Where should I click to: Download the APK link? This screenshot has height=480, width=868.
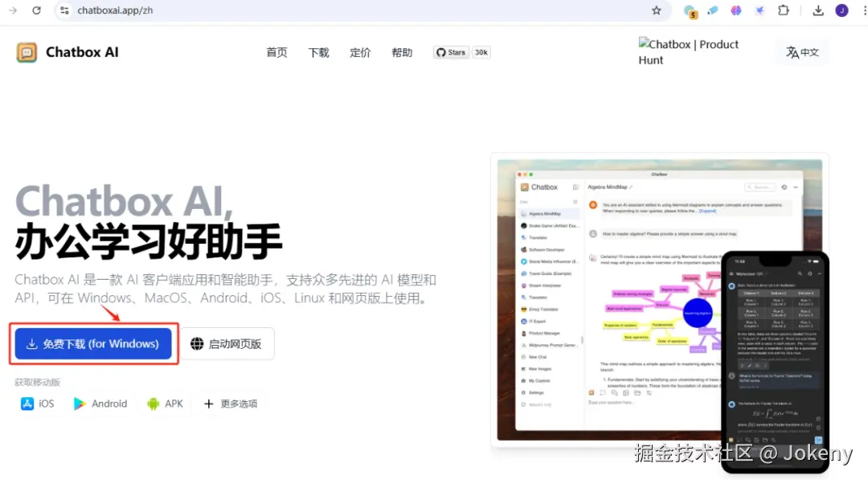coord(165,404)
